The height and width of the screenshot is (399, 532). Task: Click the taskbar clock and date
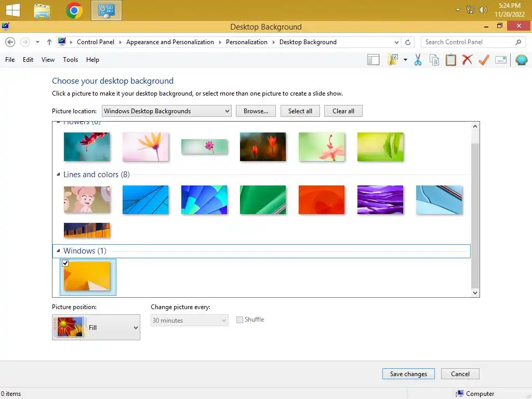(x=509, y=10)
